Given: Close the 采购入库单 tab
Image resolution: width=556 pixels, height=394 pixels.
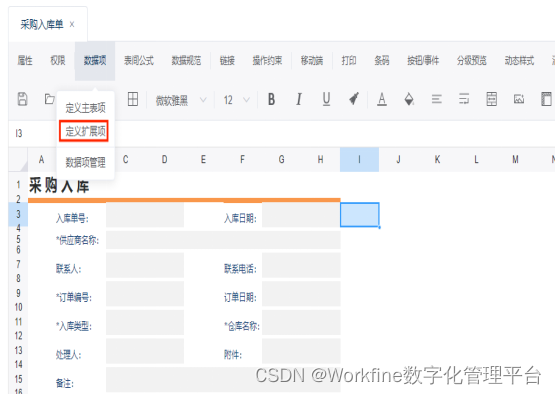Looking at the screenshot, I should pos(72,24).
